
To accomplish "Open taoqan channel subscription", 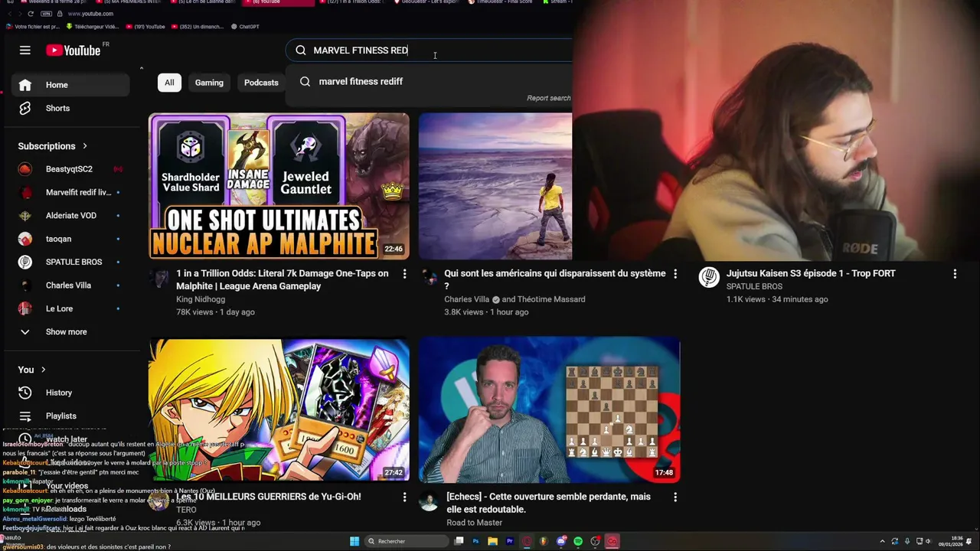I will 70,239.
